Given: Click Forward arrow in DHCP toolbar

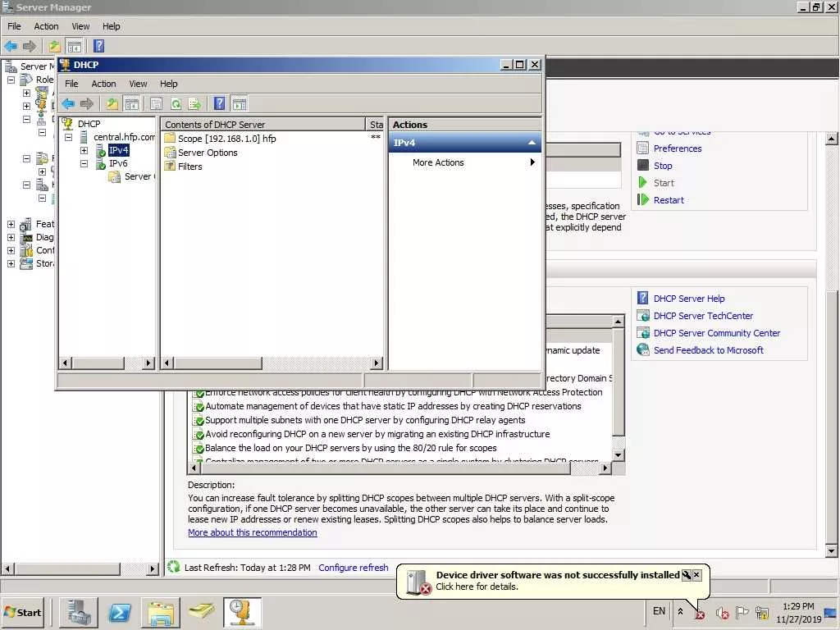Looking at the screenshot, I should click(87, 103).
